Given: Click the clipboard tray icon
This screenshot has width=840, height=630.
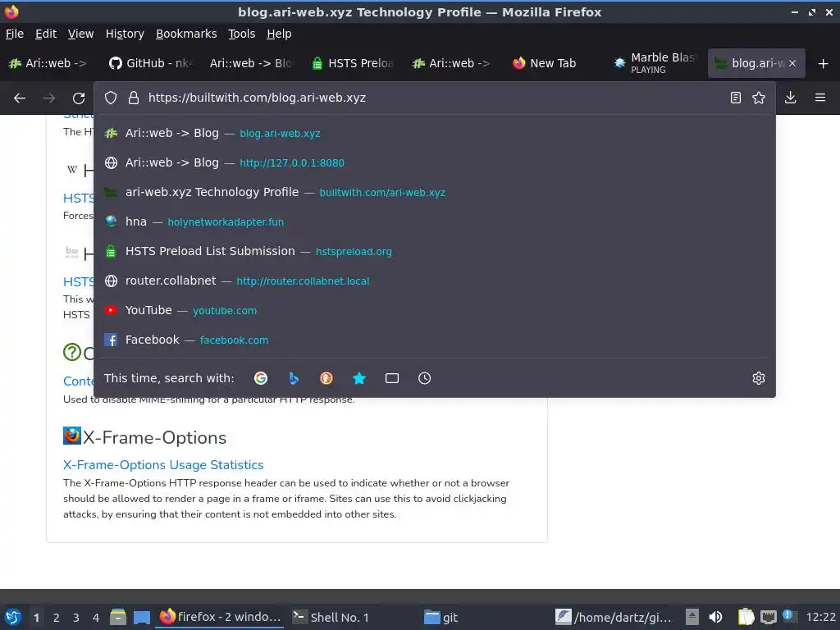Looking at the screenshot, I should pyautogui.click(x=746, y=617).
